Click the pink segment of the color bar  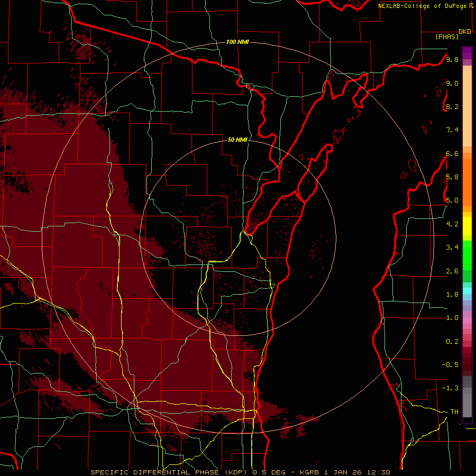(x=467, y=321)
